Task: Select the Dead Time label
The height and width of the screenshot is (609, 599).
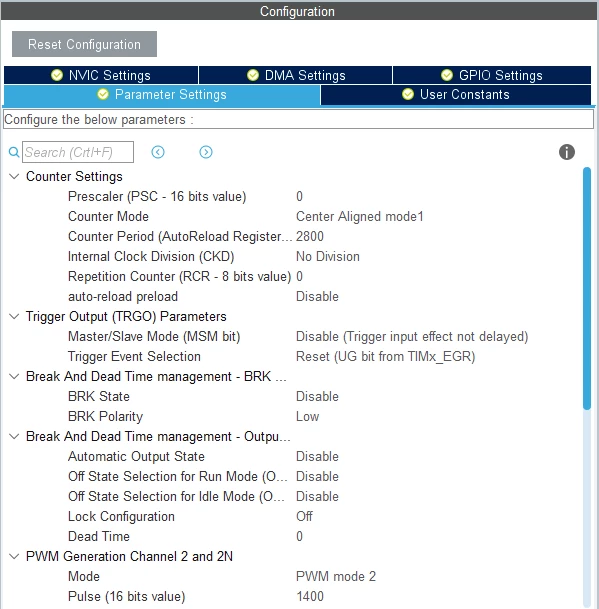Action: (x=99, y=536)
